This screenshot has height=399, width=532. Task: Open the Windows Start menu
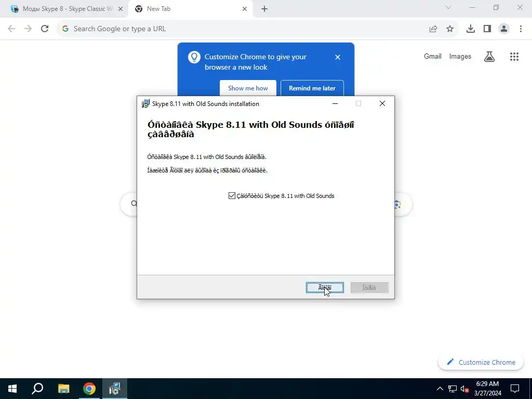pyautogui.click(x=12, y=389)
